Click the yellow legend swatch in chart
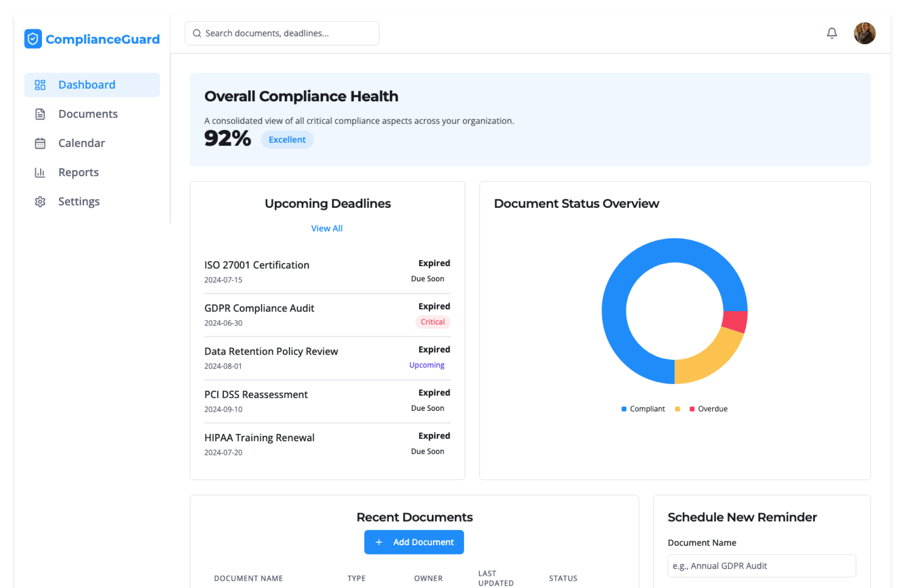The image size is (905, 588). [x=677, y=409]
